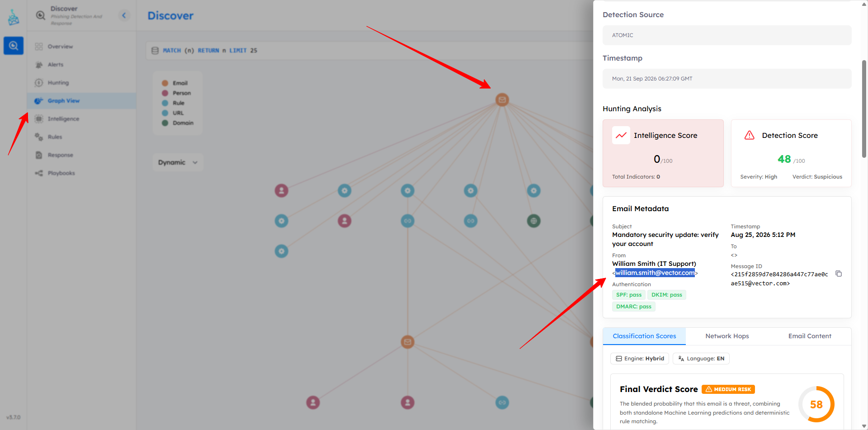
Task: Collapse the sidebar with the chevron button
Action: (x=124, y=15)
